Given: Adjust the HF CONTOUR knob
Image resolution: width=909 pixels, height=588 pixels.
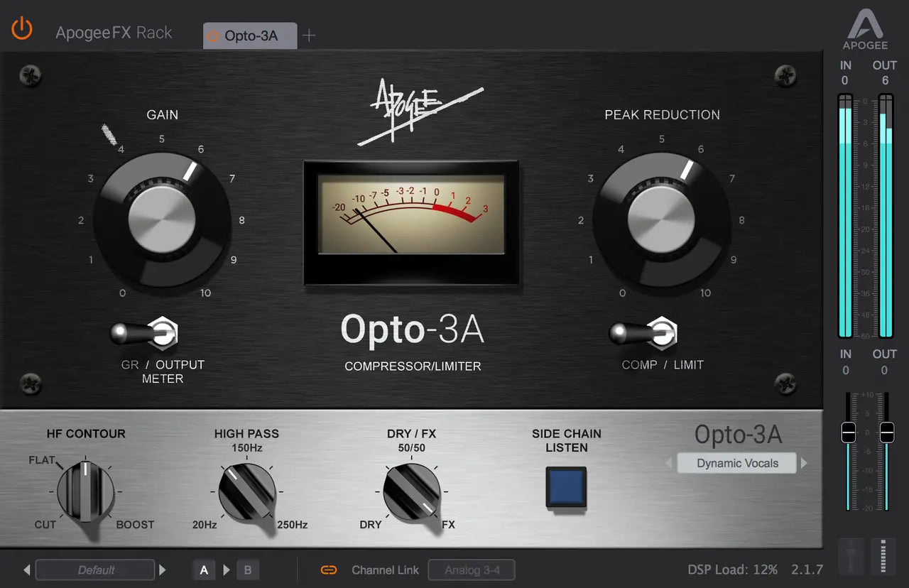Looking at the screenshot, I should [x=85, y=491].
